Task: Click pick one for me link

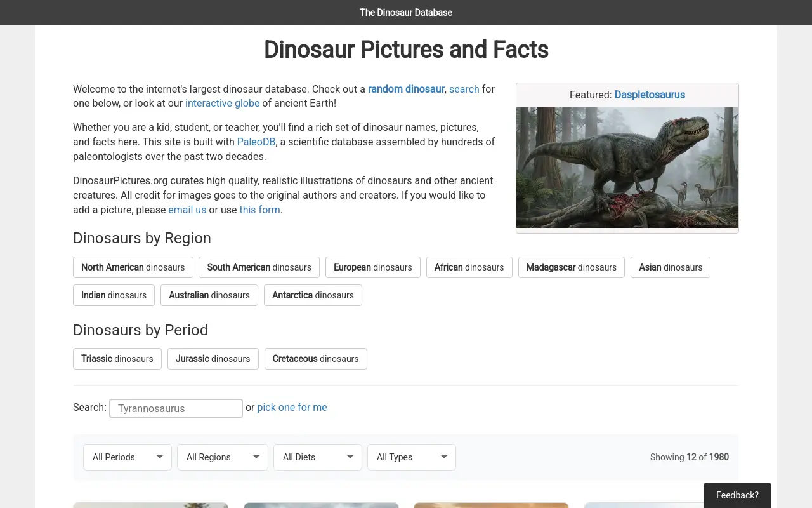Action: tap(292, 408)
